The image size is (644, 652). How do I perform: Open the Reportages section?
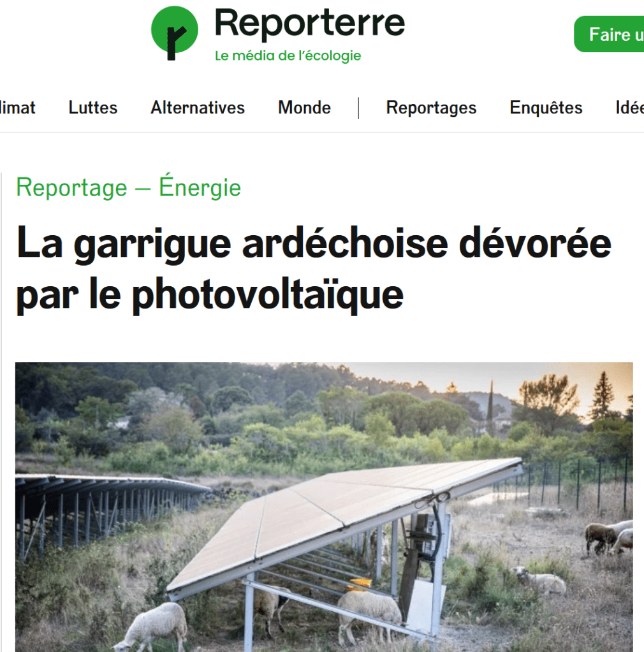pos(431,108)
